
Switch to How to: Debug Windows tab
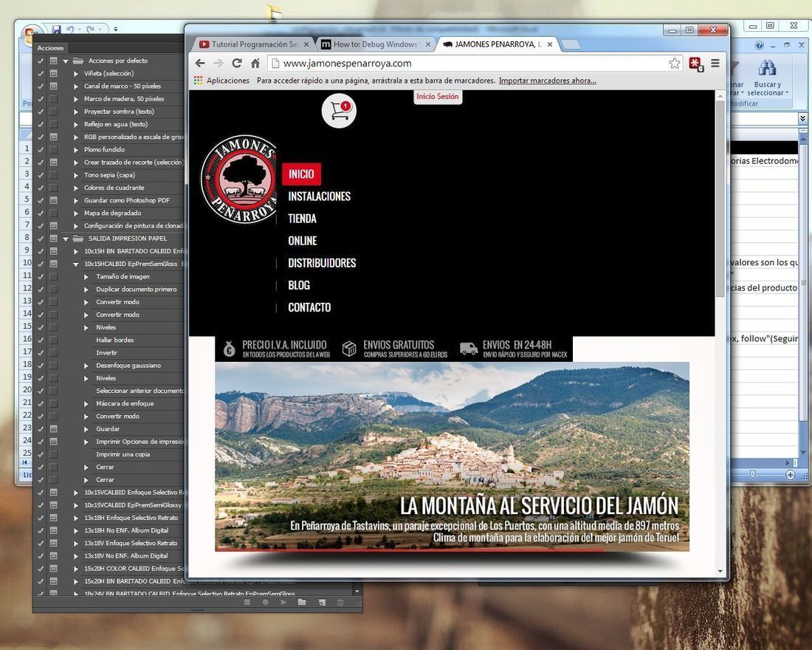(376, 44)
